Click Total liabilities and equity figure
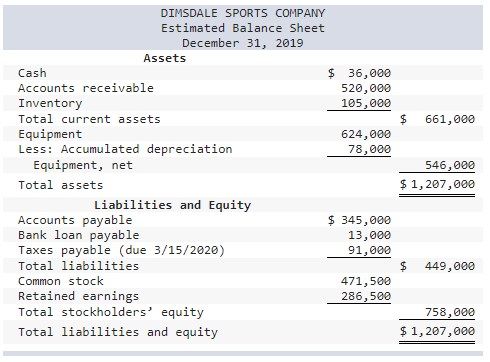Screen dimensions: 490x362 437,331
